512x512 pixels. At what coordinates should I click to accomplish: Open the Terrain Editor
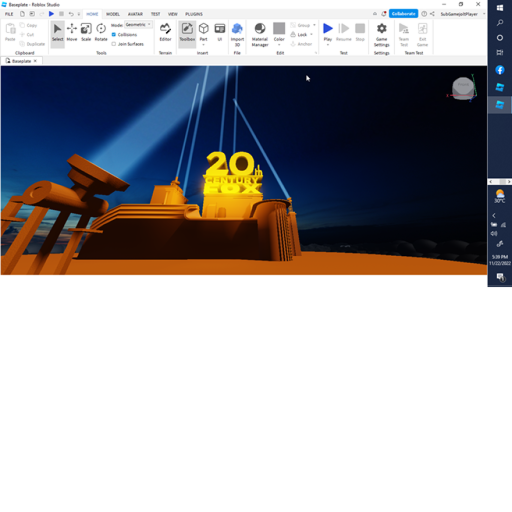coord(165,33)
